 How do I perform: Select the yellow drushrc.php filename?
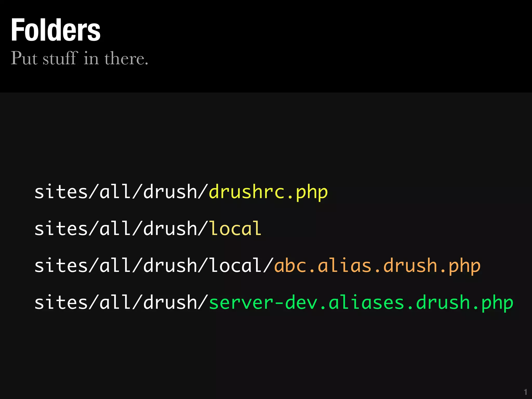pos(268,192)
